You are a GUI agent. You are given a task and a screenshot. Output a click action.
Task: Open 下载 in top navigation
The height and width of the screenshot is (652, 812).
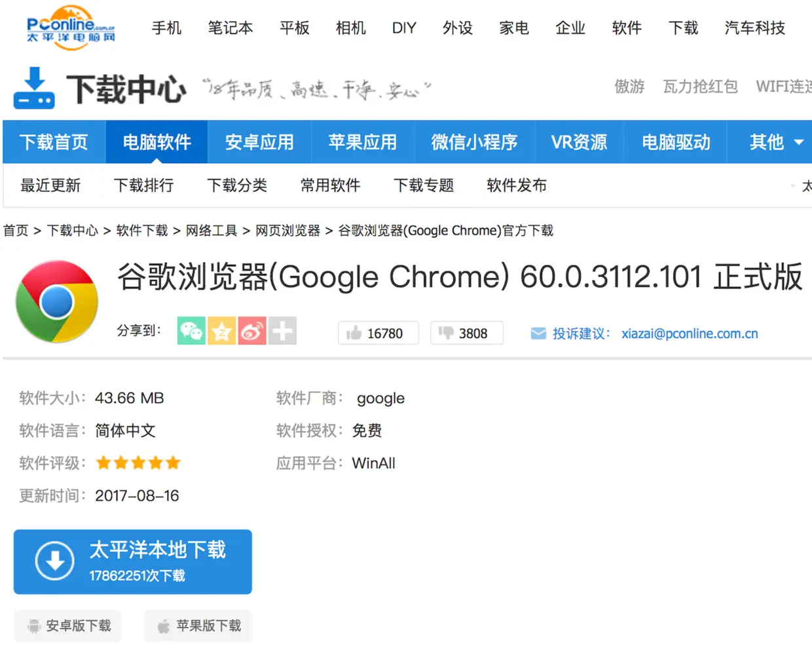(683, 28)
